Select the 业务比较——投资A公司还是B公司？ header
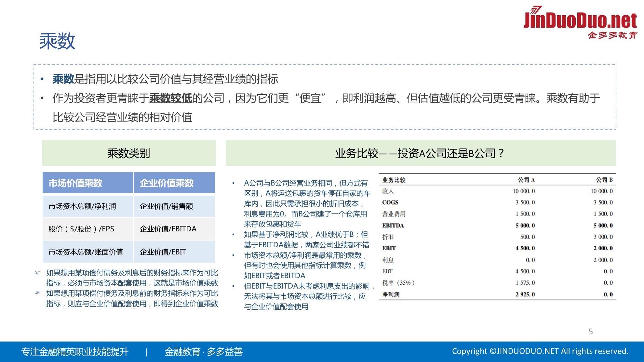Viewport: 644px width, 362px height. [421, 153]
